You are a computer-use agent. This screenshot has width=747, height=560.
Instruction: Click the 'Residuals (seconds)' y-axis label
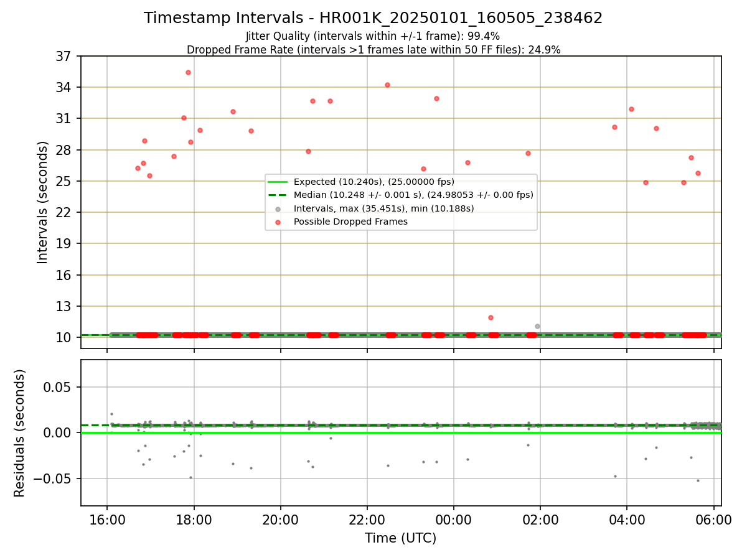[20, 433]
